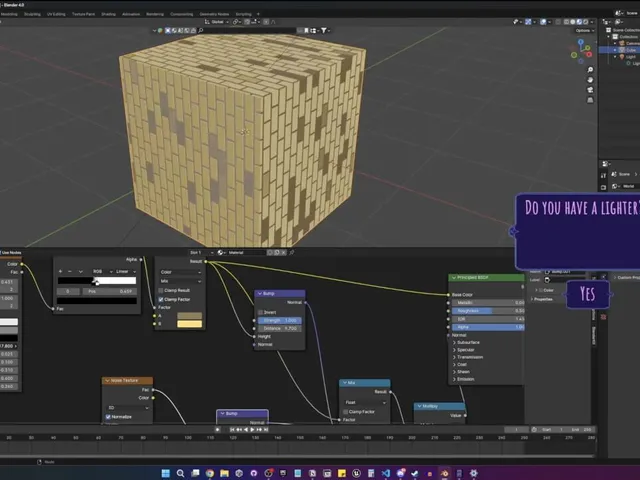The width and height of the screenshot is (640, 480).
Task: Click the Visual Studio Code taskbar icon
Action: pyautogui.click(x=386, y=473)
